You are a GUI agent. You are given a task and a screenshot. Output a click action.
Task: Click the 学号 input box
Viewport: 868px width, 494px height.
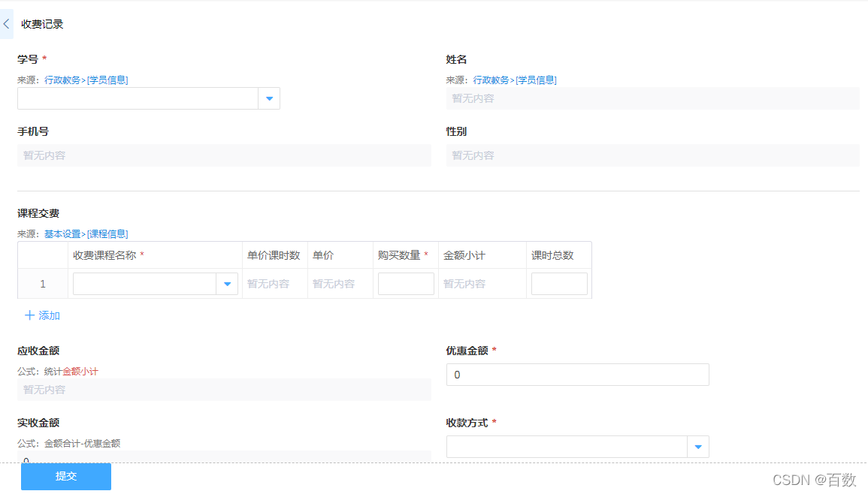point(138,98)
